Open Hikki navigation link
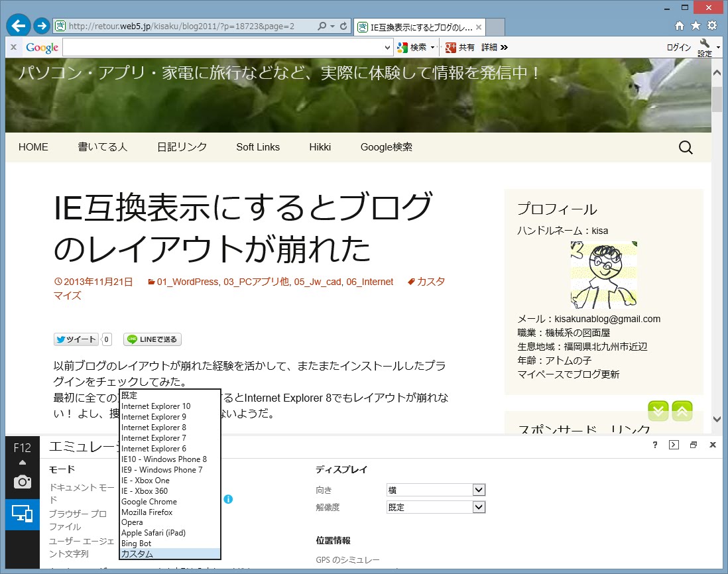The width and height of the screenshot is (728, 574). click(320, 147)
